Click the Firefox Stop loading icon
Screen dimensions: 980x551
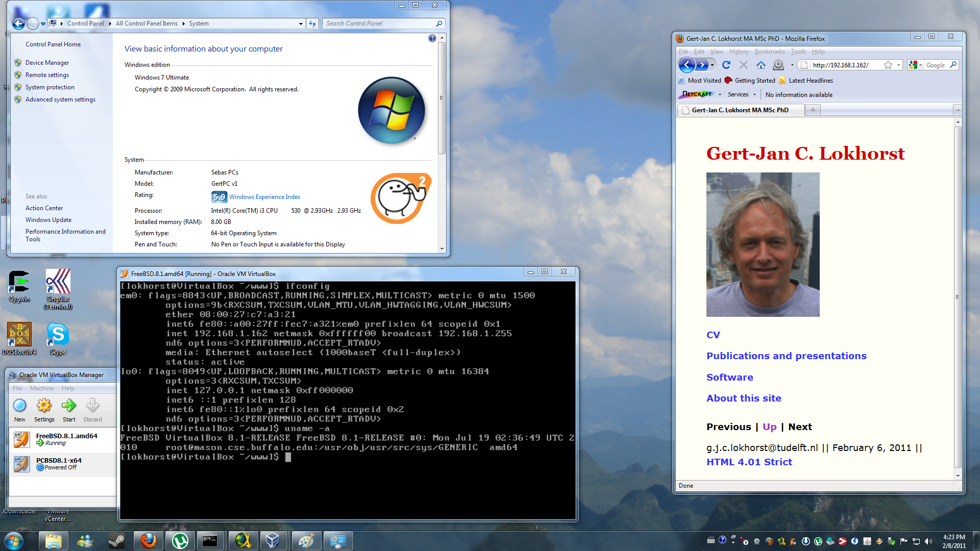744,65
